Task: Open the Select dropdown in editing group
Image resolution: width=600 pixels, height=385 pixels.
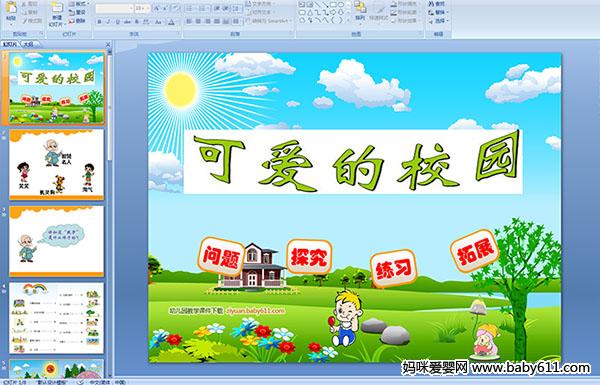Action: coord(438,20)
